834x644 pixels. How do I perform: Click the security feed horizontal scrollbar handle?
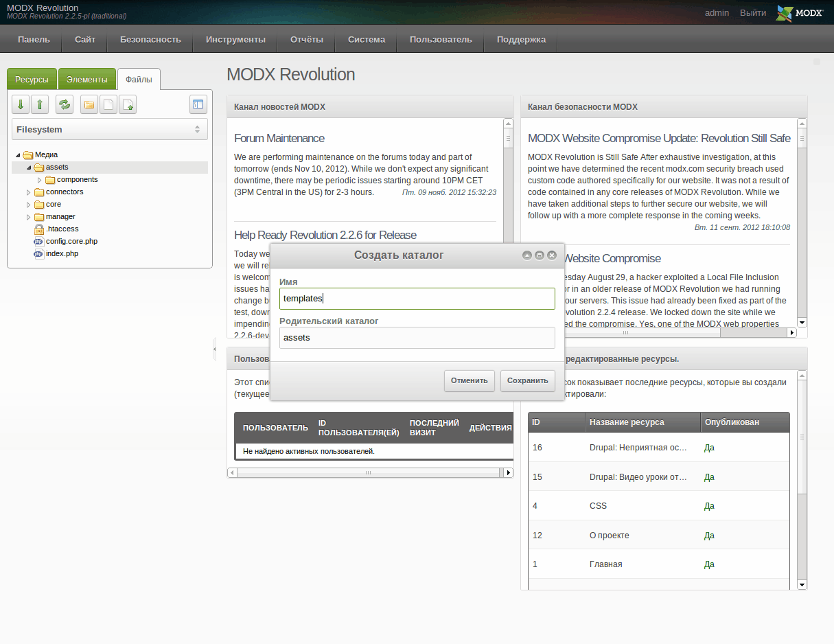tap(625, 333)
